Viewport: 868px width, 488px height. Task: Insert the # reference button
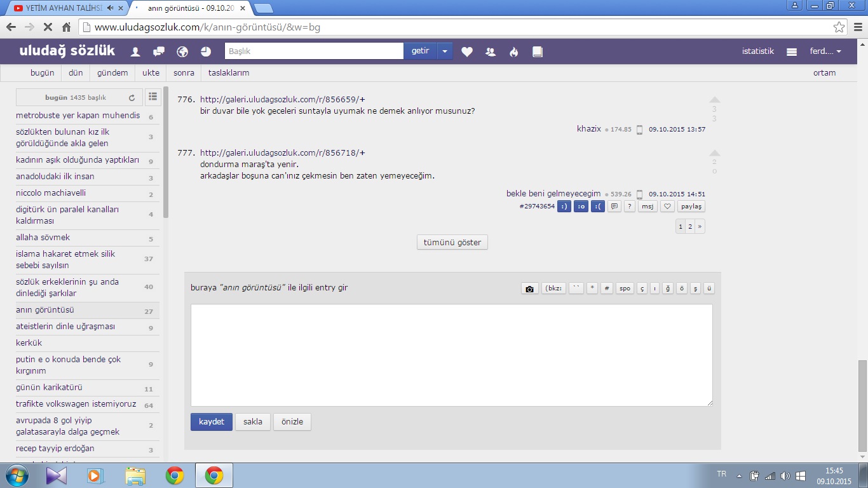coord(607,288)
